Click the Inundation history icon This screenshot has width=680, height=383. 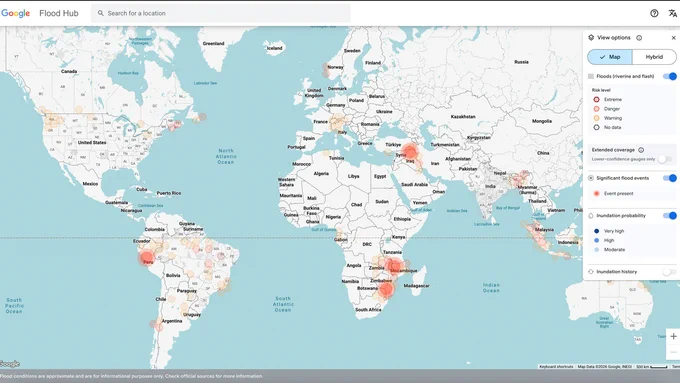click(591, 272)
